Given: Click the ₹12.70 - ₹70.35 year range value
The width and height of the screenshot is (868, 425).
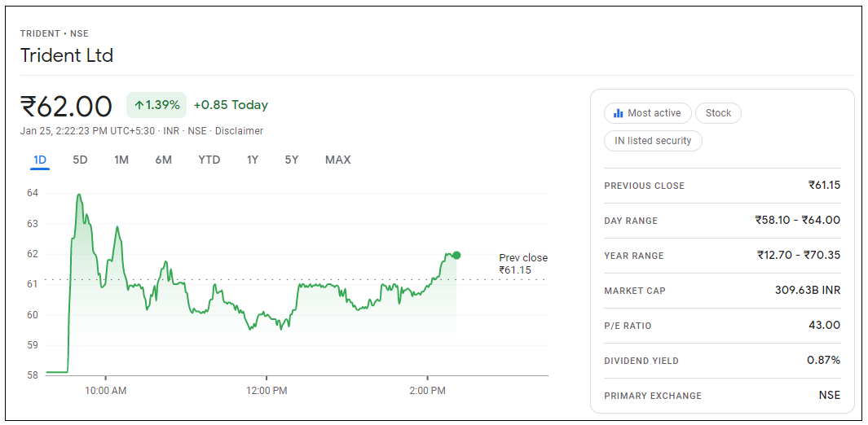Looking at the screenshot, I should click(x=799, y=256).
